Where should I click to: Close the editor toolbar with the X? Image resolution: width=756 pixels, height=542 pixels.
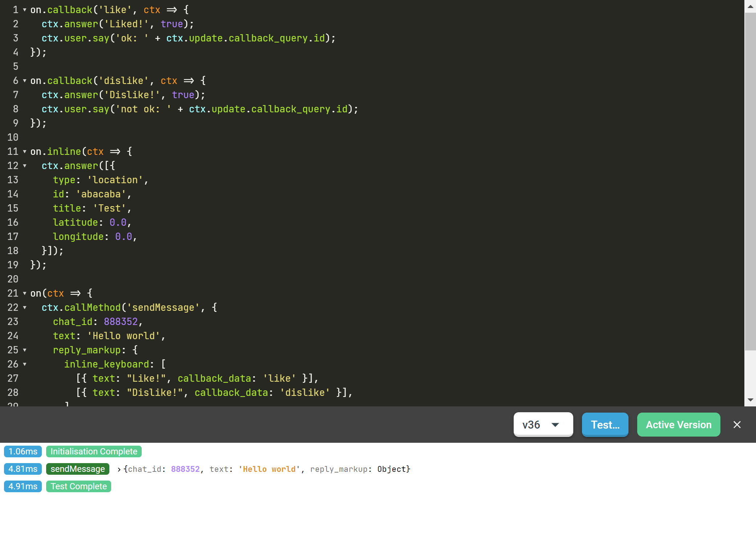pos(737,425)
